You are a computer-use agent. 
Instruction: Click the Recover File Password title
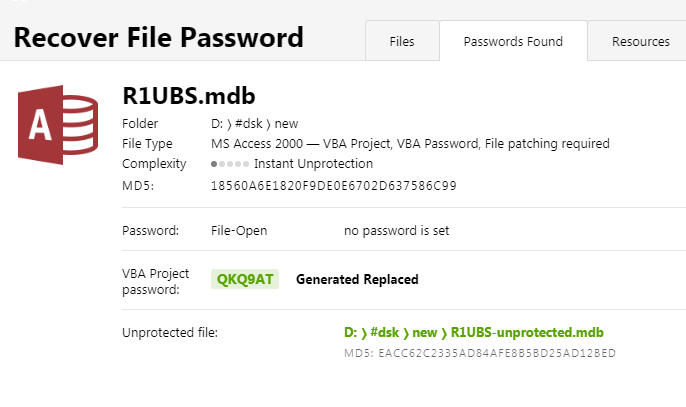[x=158, y=38]
